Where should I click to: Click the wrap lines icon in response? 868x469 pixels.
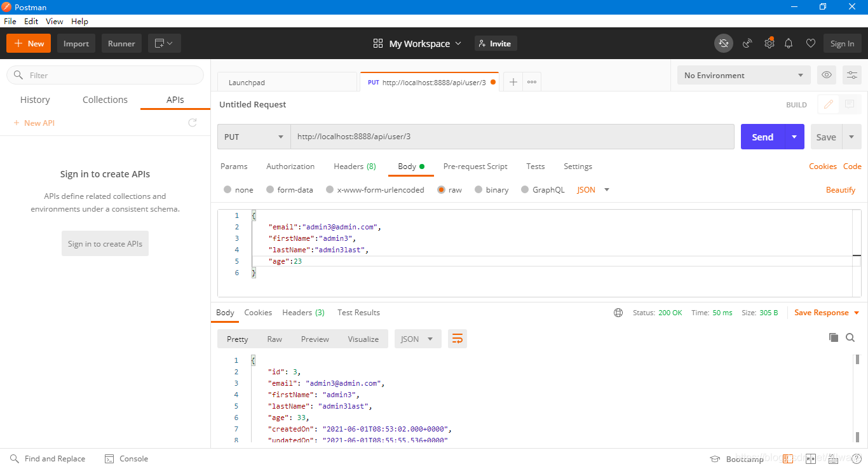(x=458, y=339)
